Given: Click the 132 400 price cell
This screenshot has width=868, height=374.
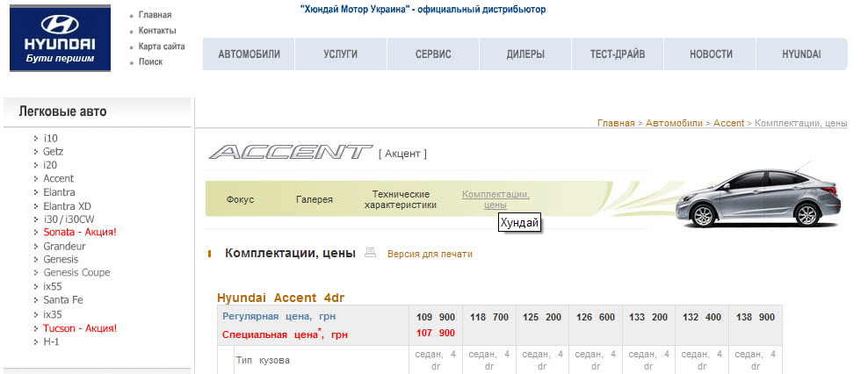Looking at the screenshot, I should (702, 317).
